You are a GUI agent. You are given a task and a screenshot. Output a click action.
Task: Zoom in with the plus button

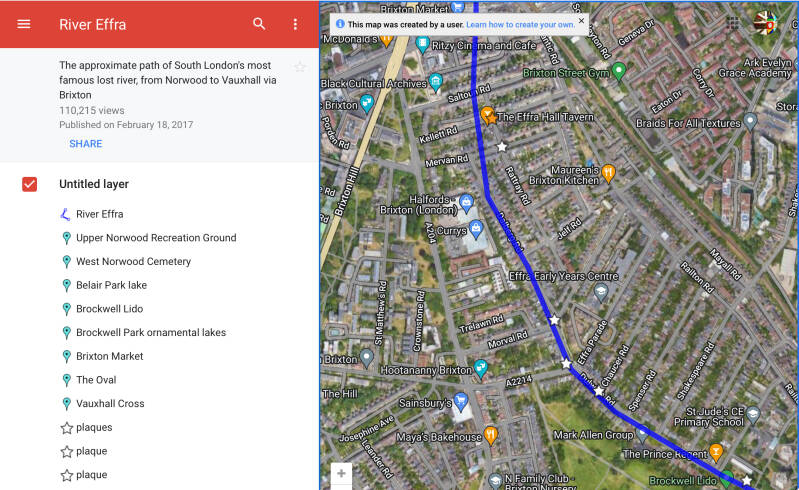tap(341, 474)
